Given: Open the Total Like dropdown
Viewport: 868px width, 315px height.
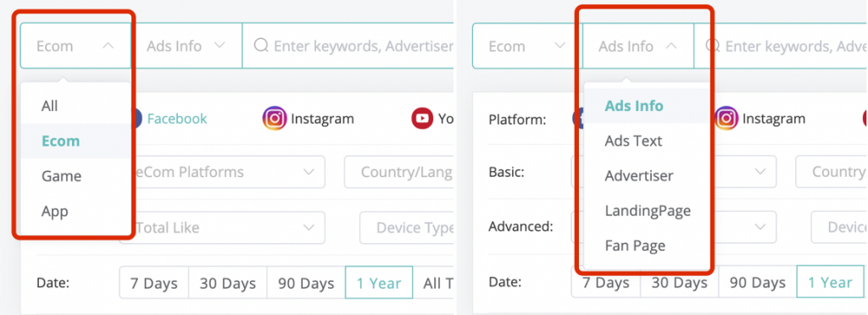Looking at the screenshot, I should click(222, 228).
